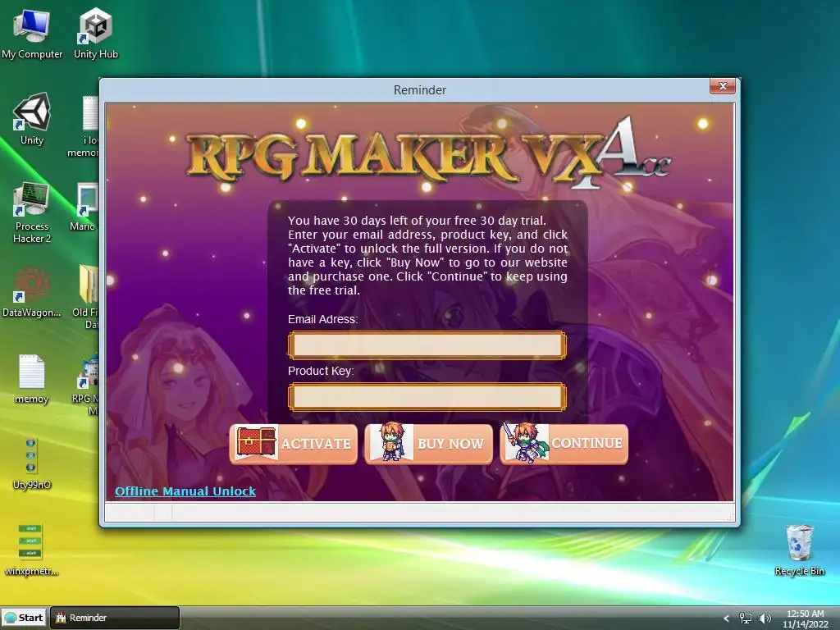The height and width of the screenshot is (630, 840).
Task: Select the Old Files folder icon
Action: click(87, 296)
